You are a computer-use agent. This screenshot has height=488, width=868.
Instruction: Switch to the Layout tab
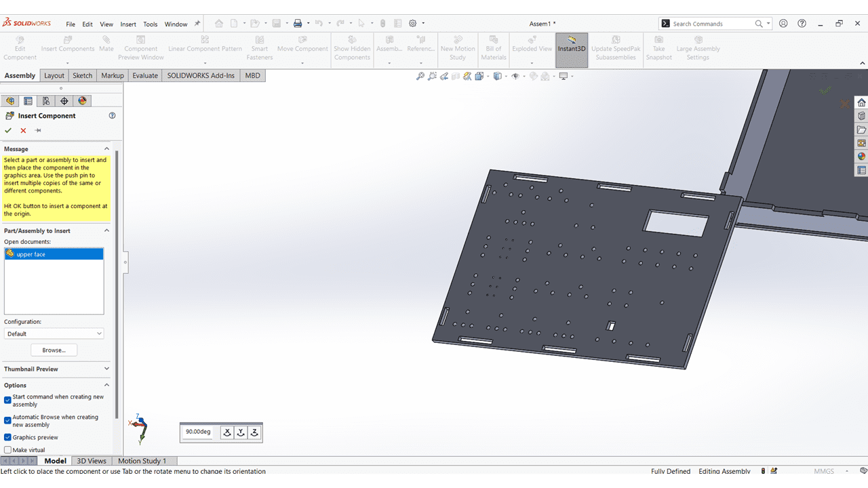(x=54, y=75)
